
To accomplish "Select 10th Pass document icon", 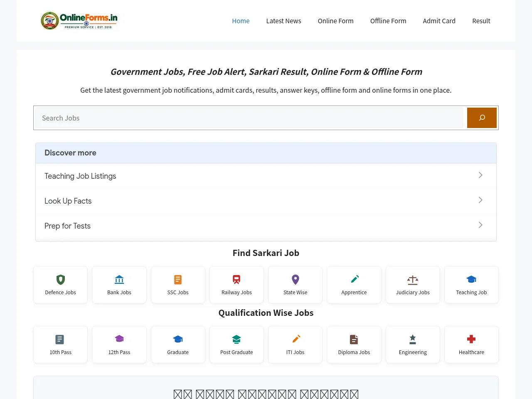I will point(60,339).
